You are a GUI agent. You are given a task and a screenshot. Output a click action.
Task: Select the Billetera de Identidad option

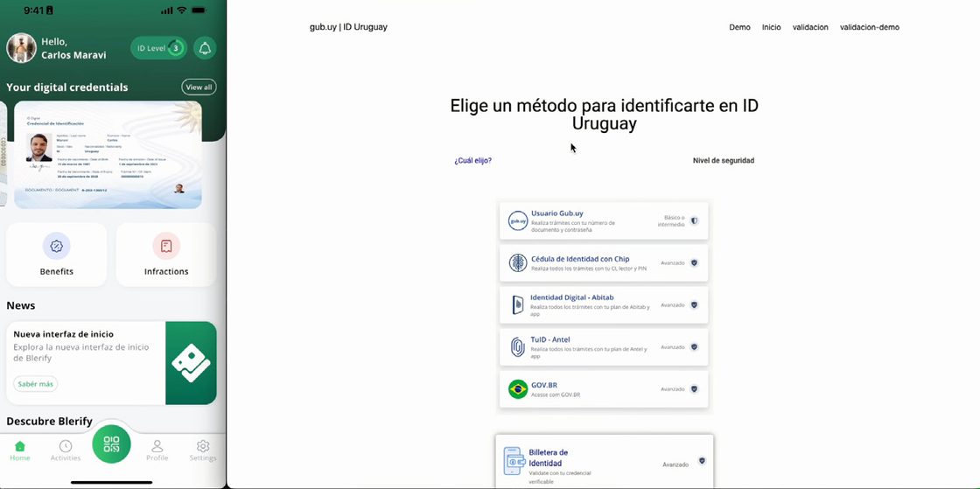[x=605, y=462]
